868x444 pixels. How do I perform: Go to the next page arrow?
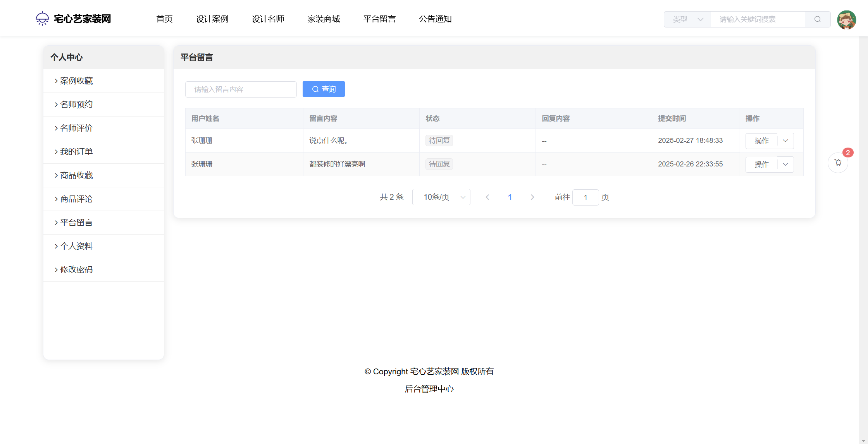point(532,197)
